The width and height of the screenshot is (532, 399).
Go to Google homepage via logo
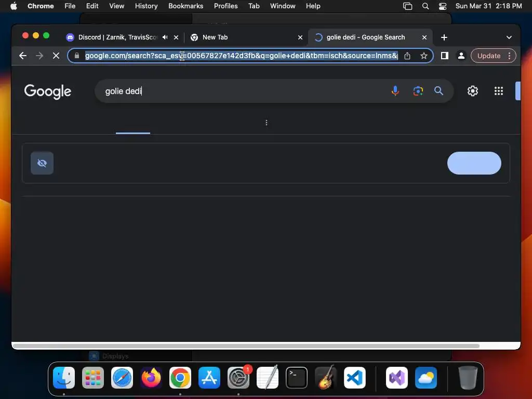(47, 91)
